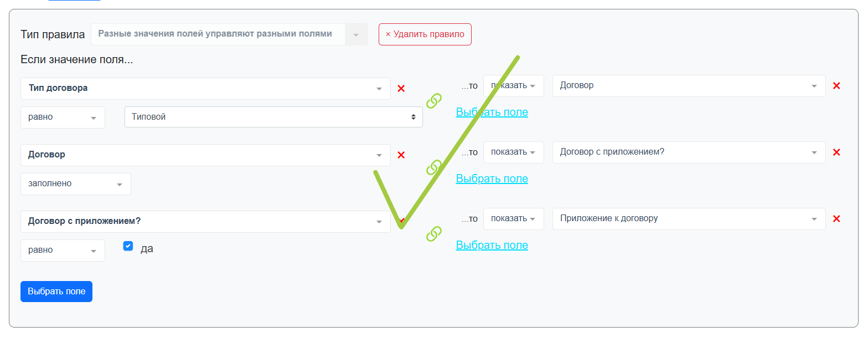
Task: Delete the right-side 'Договор' target field row
Action: click(836, 86)
